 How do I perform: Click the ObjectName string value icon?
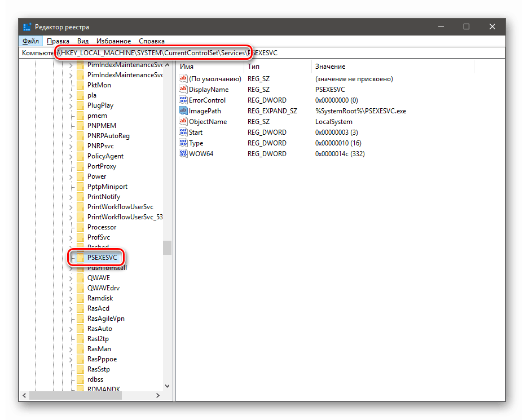(x=183, y=121)
